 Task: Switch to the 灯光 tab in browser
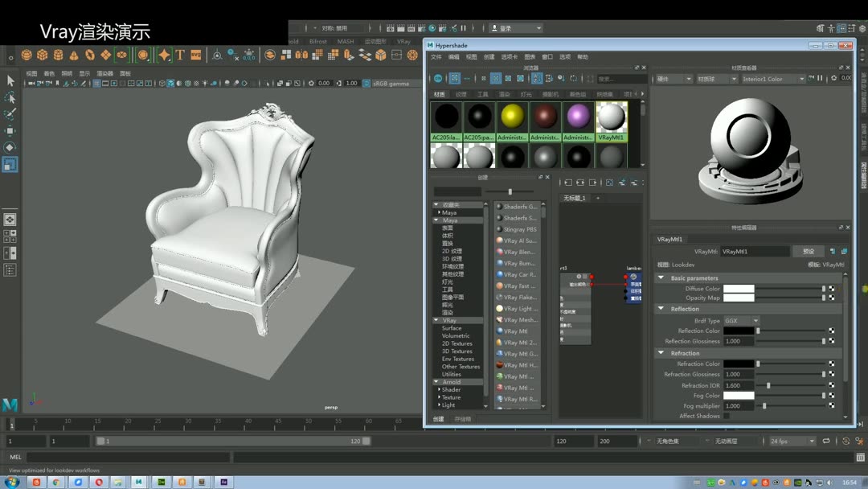[x=526, y=94]
